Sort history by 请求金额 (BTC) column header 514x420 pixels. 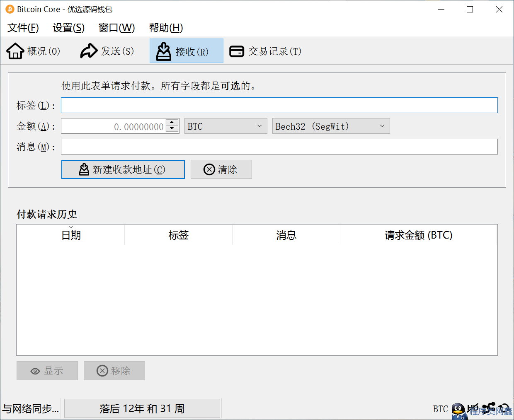coord(419,235)
